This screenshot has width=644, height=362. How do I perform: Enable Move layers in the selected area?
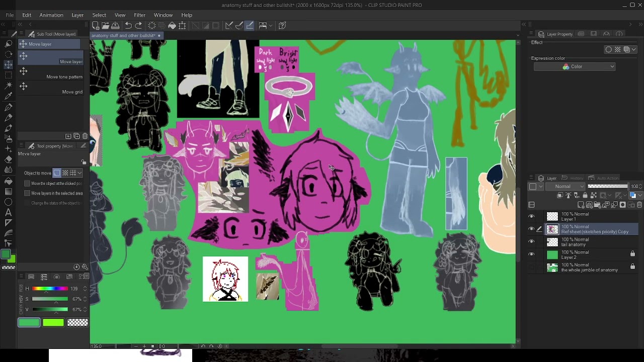(27, 193)
